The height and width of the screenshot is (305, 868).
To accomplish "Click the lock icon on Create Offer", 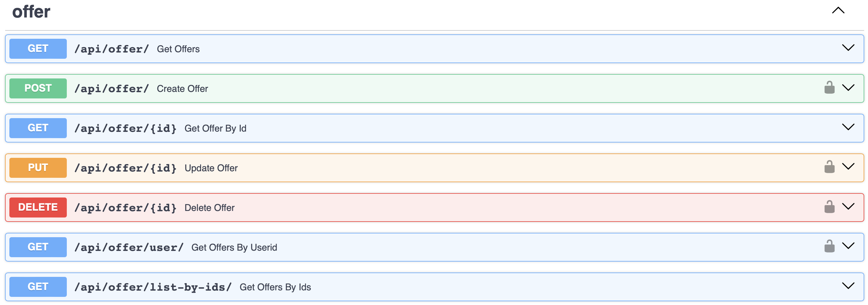I will (x=829, y=88).
